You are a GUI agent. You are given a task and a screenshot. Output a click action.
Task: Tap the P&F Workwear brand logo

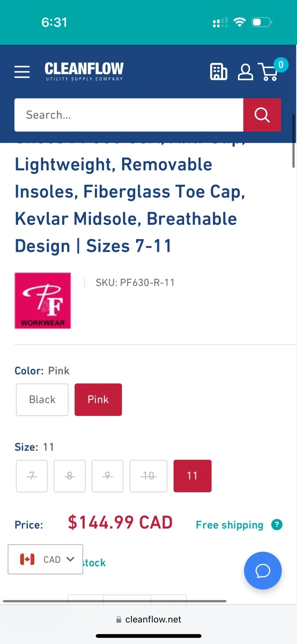coord(43,301)
